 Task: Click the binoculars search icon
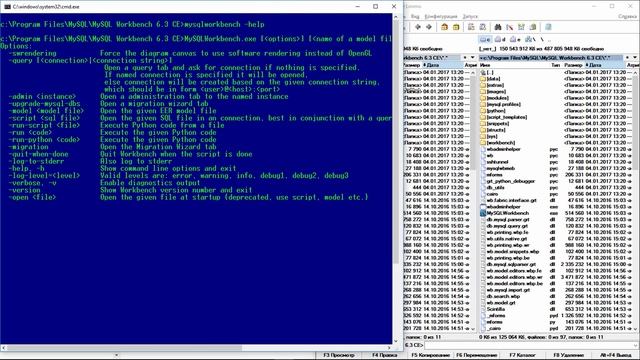pos(498,27)
